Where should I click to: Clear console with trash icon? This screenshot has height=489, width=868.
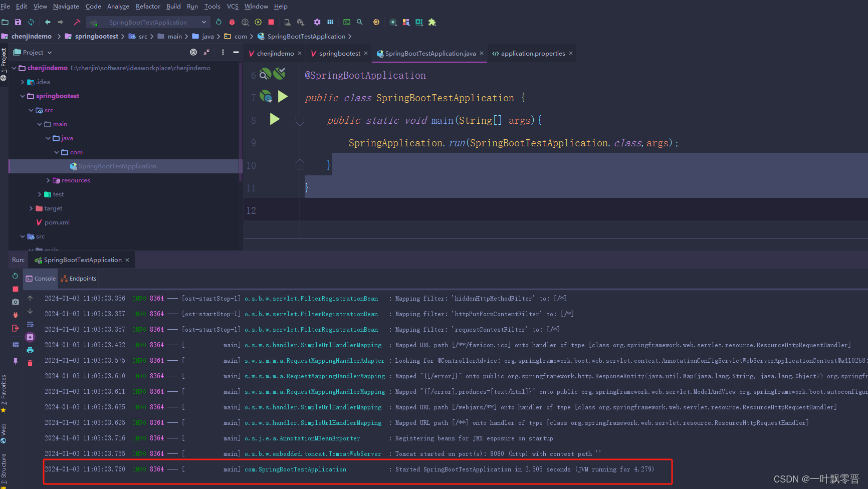pyautogui.click(x=30, y=363)
